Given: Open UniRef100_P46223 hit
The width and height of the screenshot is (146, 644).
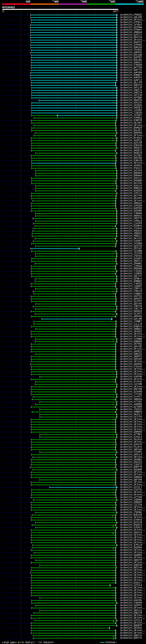Looking at the screenshot, I should [x=131, y=168].
